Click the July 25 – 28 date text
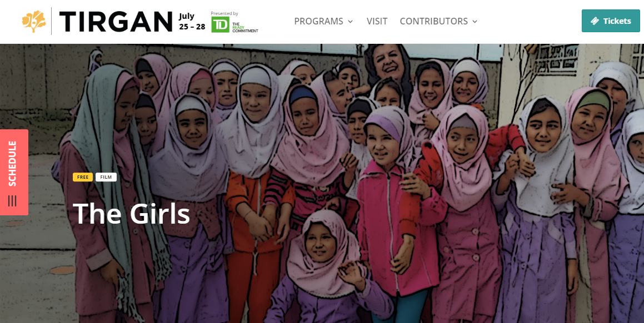Image resolution: width=644 pixels, height=323 pixels. (192, 22)
